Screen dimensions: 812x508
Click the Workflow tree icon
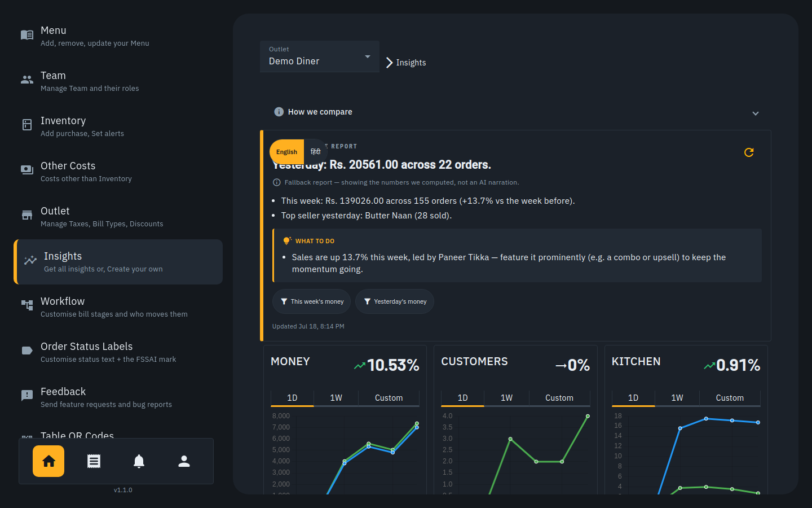[x=27, y=305]
